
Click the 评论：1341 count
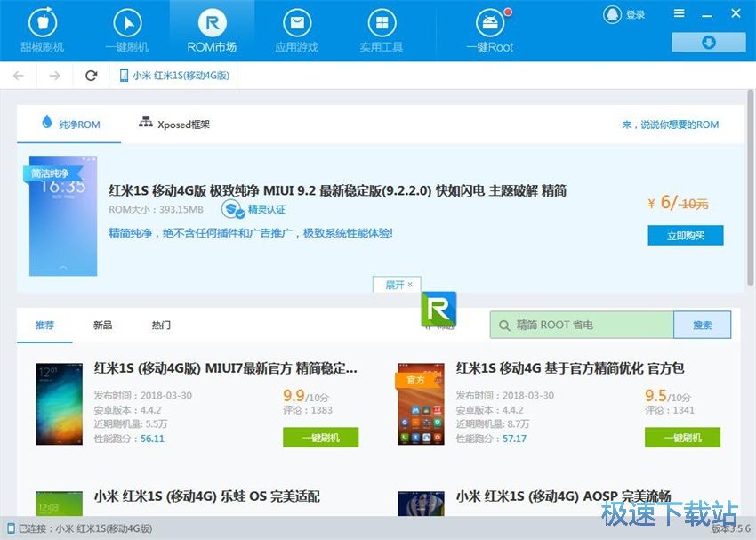[x=670, y=410]
